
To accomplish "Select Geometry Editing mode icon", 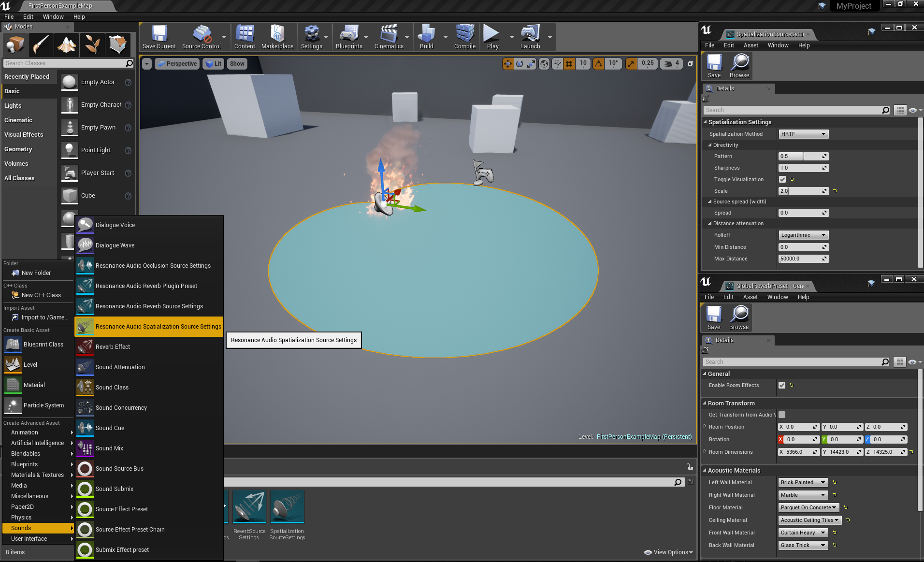I will click(x=118, y=44).
